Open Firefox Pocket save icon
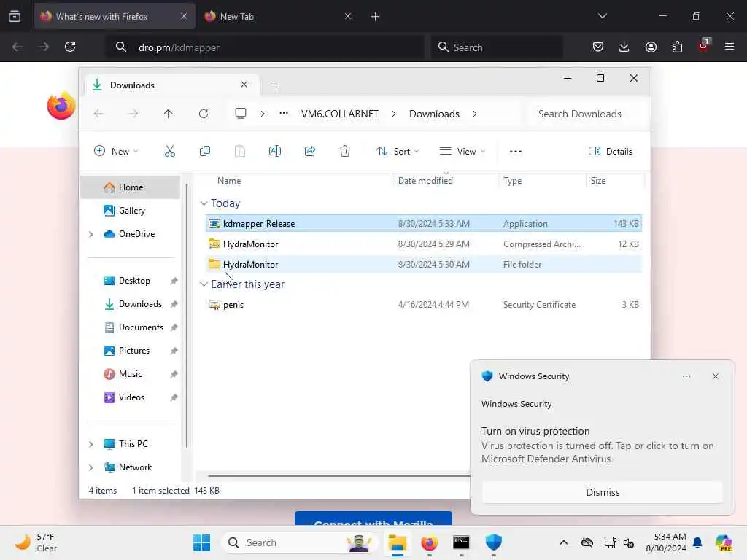This screenshot has height=560, width=747. click(x=598, y=47)
